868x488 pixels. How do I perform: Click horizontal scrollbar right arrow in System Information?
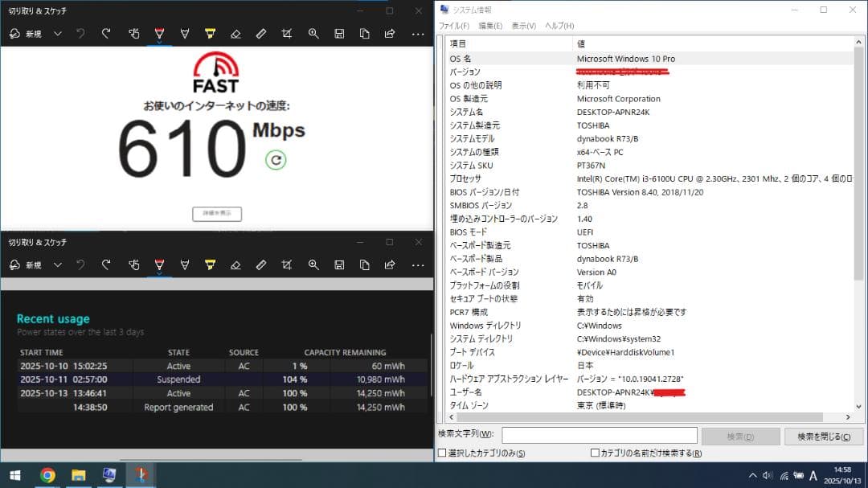(x=848, y=417)
